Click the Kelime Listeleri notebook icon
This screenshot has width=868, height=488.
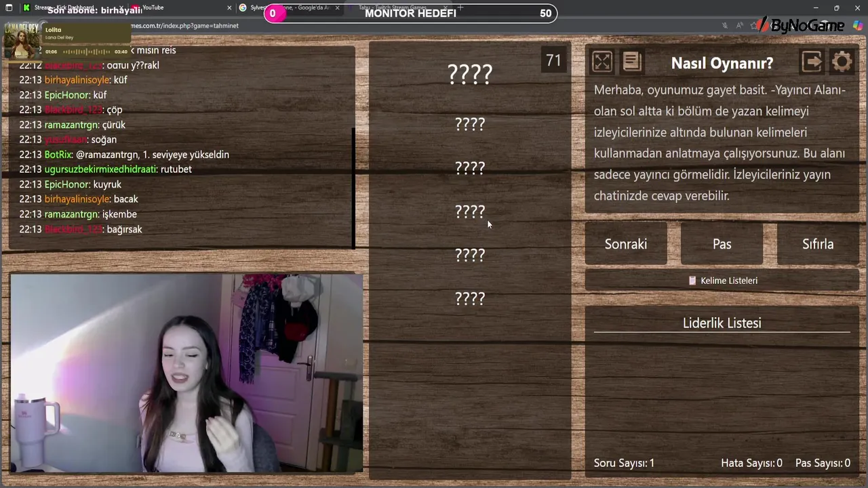tap(692, 281)
